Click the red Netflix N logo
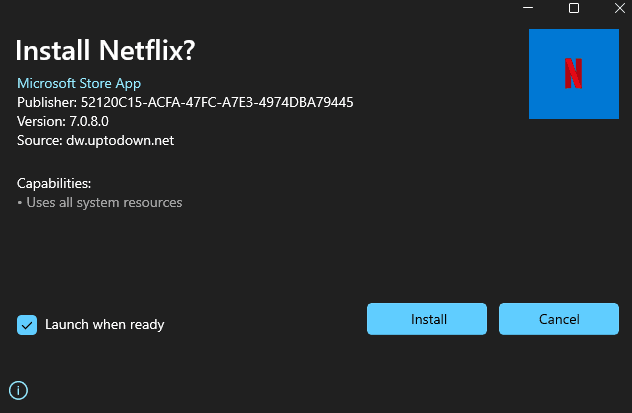The width and height of the screenshot is (632, 413). [573, 73]
